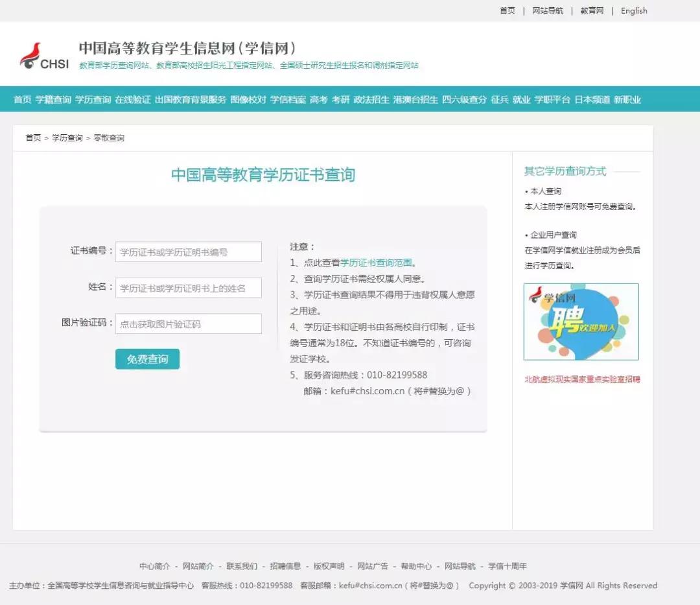This screenshot has width=700, height=605.
Task: Click the 教育网 link at top right
Action: click(590, 10)
